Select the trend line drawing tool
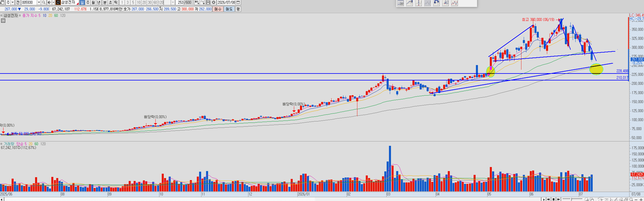This screenshot has height=201, width=644. point(410,3)
